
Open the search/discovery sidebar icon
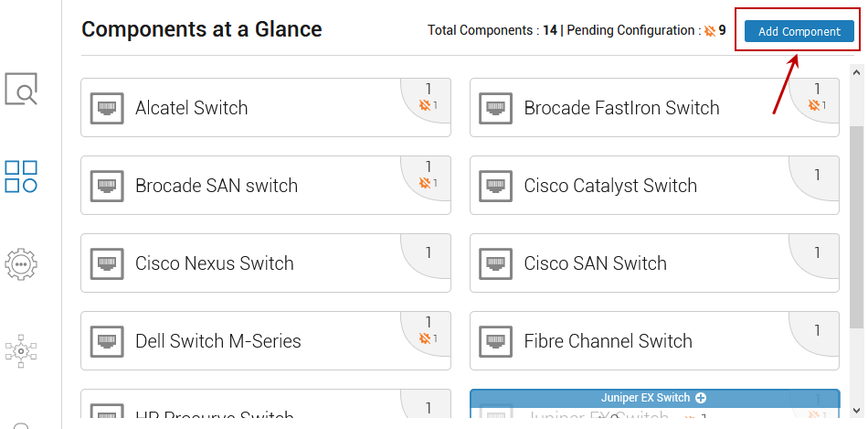pos(21,89)
